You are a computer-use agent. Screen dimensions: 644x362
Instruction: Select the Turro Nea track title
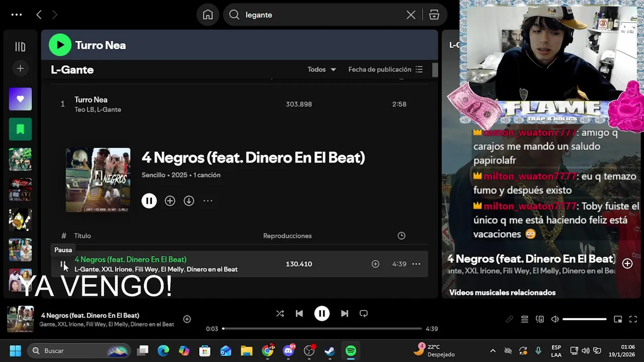click(91, 100)
